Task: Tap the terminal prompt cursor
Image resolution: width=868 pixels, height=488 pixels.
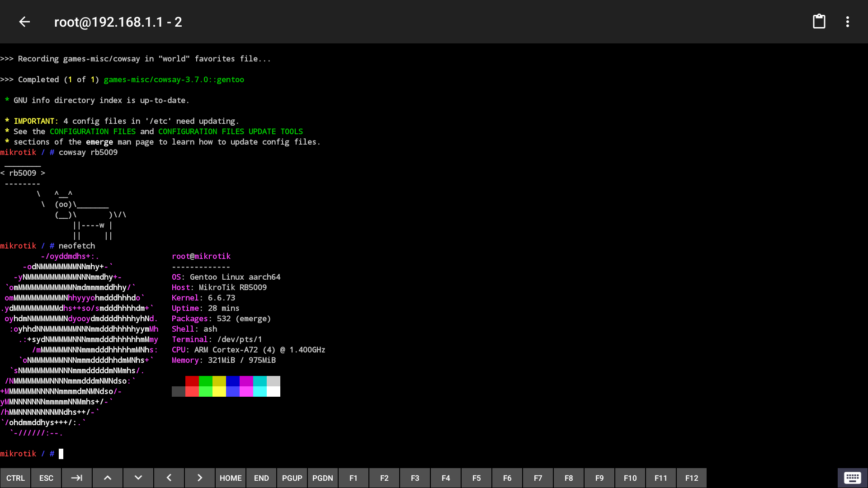Action: click(61, 454)
